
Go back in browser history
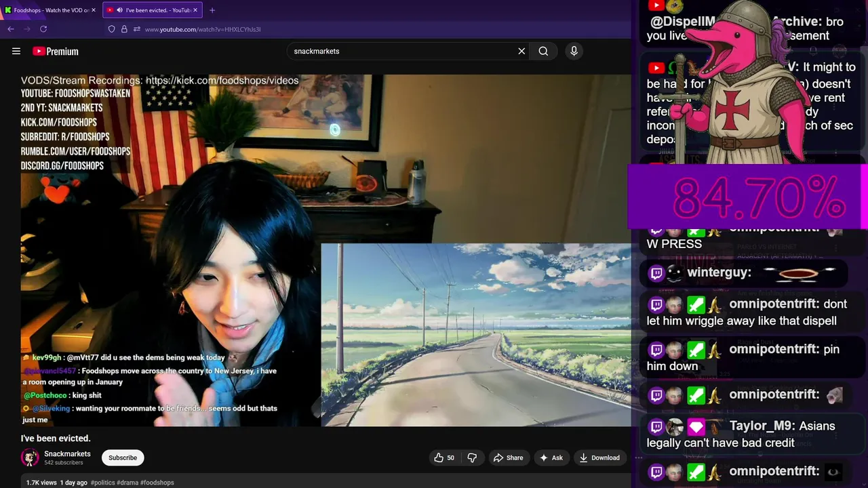11,29
